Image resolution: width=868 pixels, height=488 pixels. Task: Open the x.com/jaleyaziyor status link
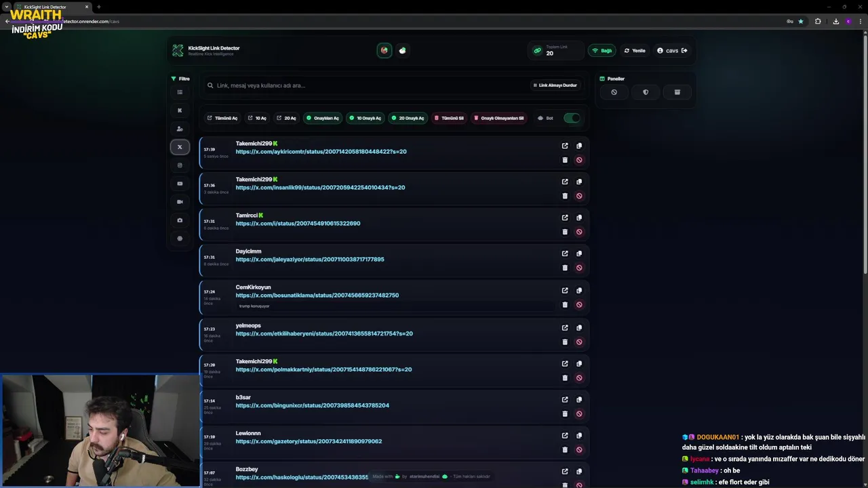click(310, 260)
